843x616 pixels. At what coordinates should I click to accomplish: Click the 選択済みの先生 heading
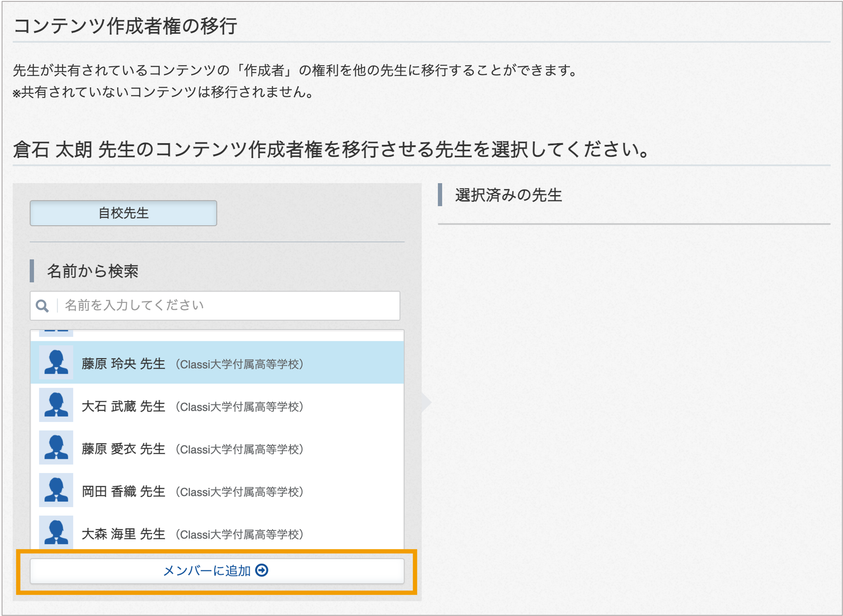point(508,195)
